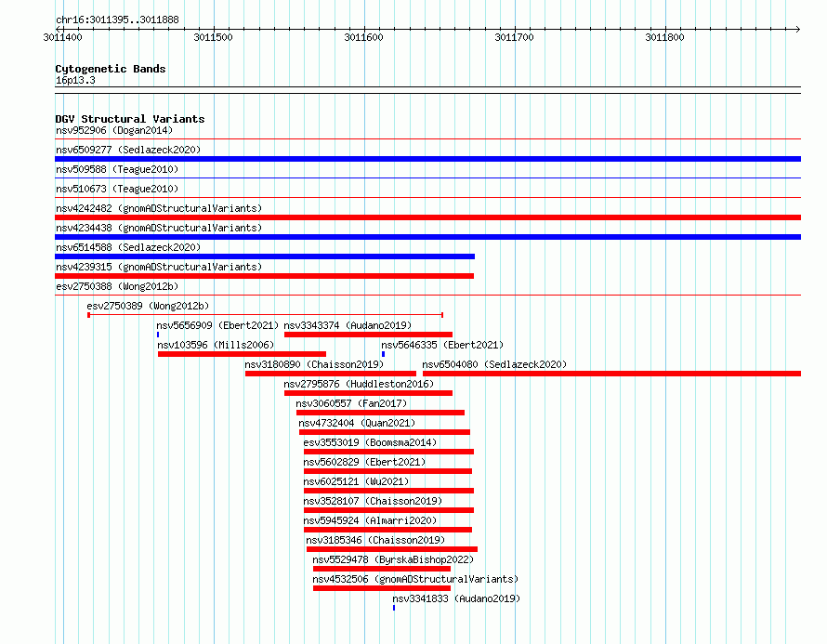Image resolution: width=827 pixels, height=644 pixels.
Task: Click the nsv509588 (Teague2010) label
Action: point(117,169)
